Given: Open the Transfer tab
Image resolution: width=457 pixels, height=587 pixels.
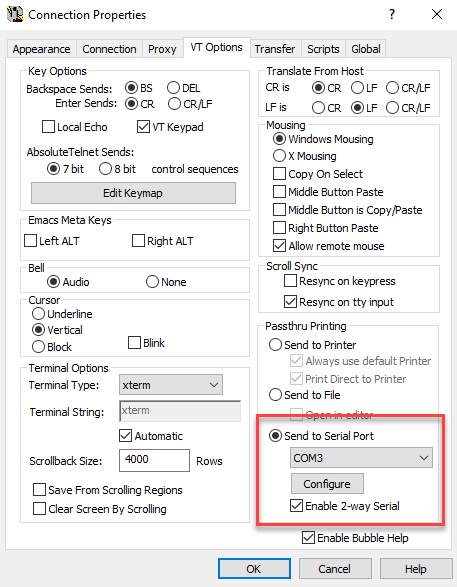Looking at the screenshot, I should pyautogui.click(x=275, y=49).
